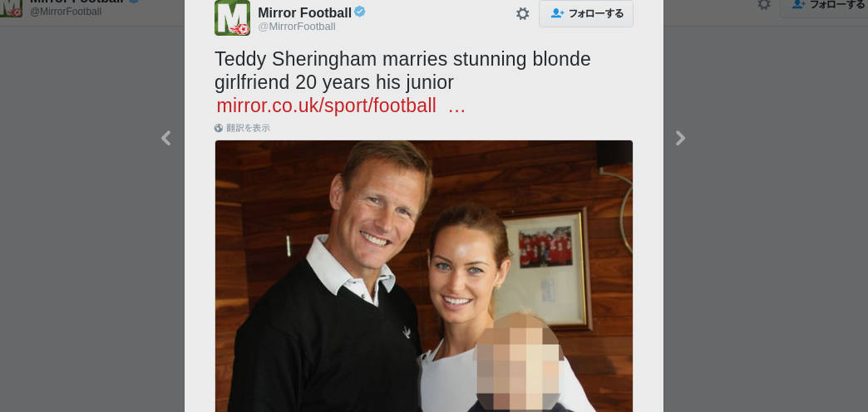Viewport: 868px width, 412px height.
Task: Click the @MirrorFootball handle in the popup
Action: pos(297,27)
